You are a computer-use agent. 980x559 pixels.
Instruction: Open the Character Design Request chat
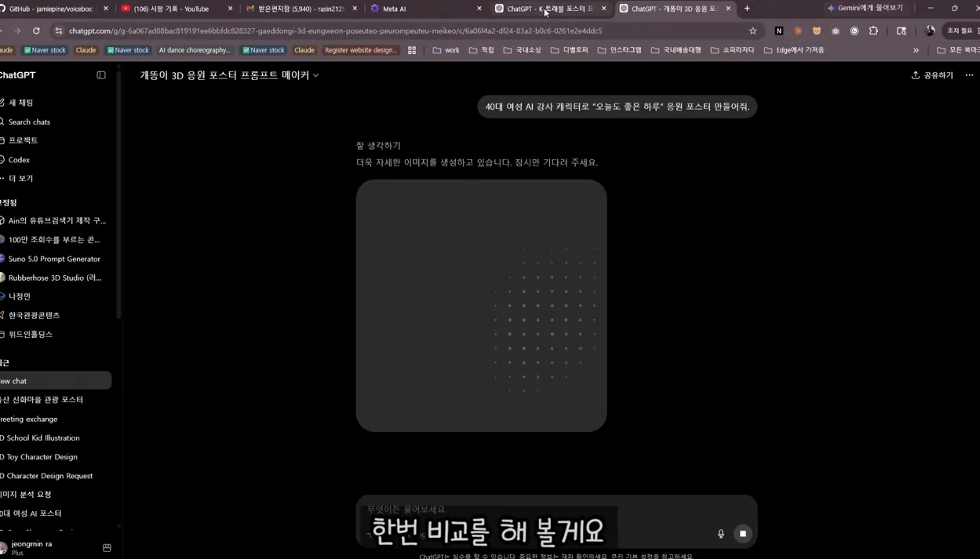(47, 475)
